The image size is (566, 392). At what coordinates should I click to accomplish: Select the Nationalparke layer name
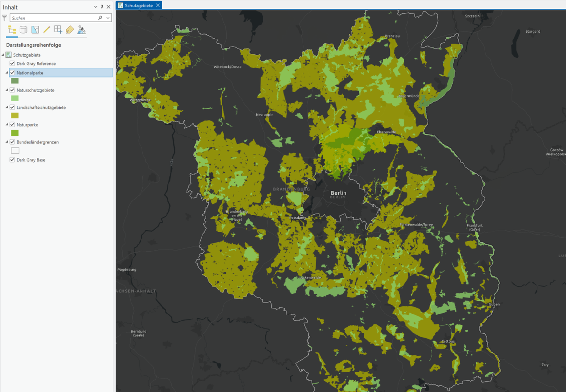pos(30,73)
